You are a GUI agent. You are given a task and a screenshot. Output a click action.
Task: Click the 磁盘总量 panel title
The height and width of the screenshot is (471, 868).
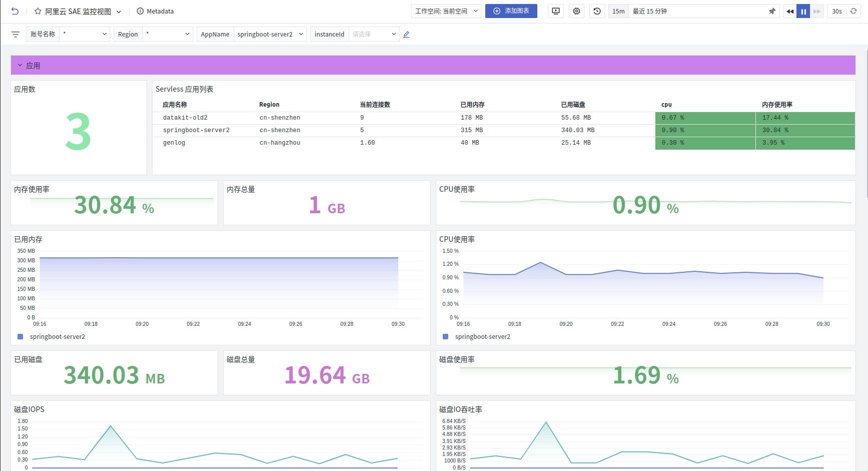click(x=241, y=359)
